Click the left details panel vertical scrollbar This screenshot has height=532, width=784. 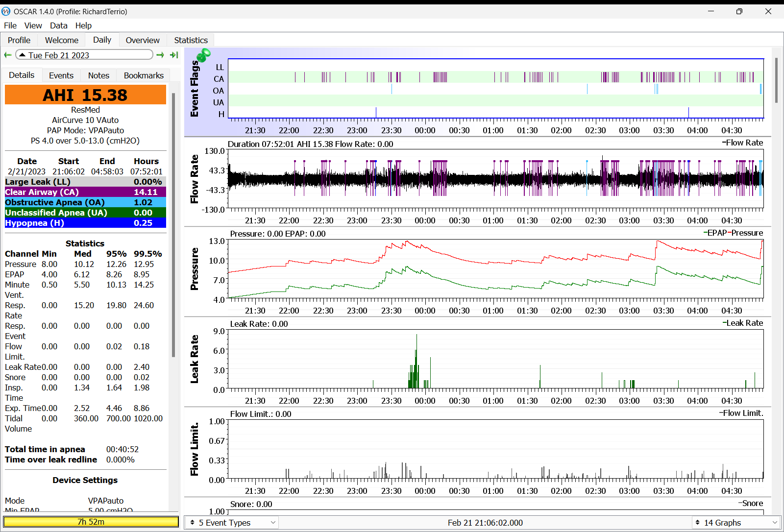[x=173, y=225]
